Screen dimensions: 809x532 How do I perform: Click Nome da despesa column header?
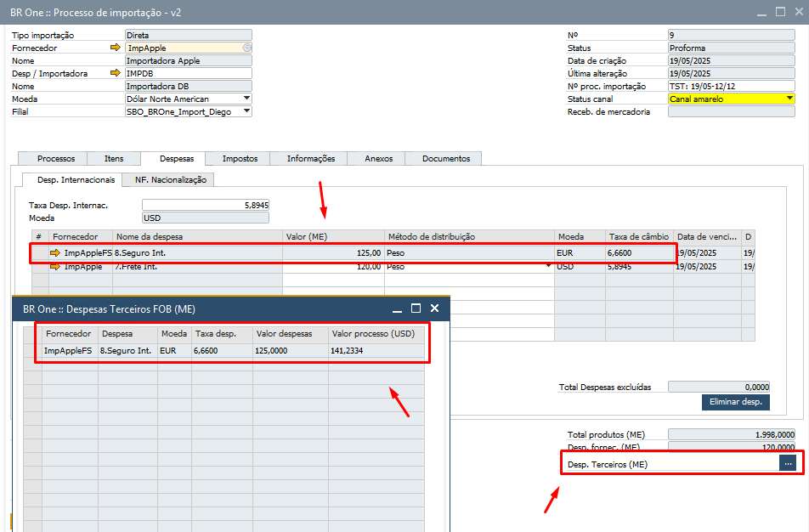click(198, 236)
